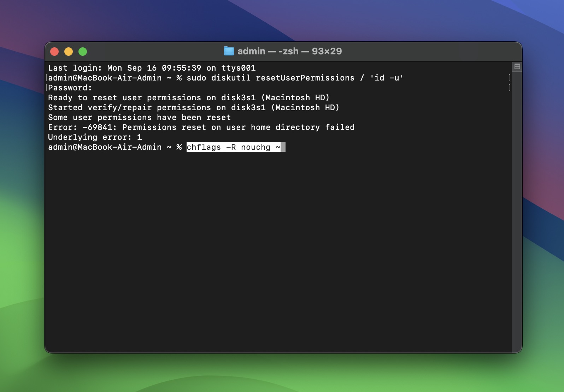
Task: Click the scrollbar track on the right edge
Action: (517, 212)
